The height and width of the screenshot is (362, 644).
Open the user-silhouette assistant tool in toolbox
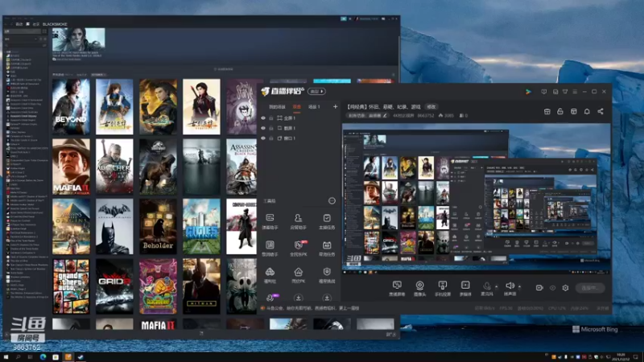pyautogui.click(x=298, y=221)
